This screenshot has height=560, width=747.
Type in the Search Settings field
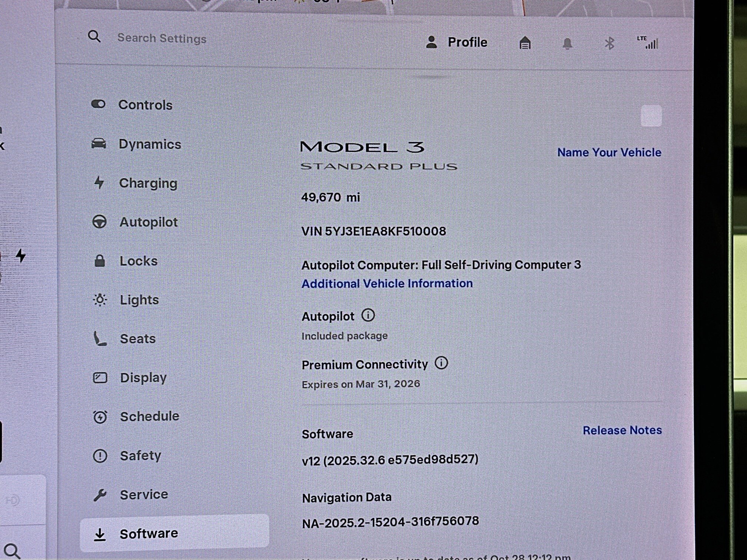pos(162,39)
